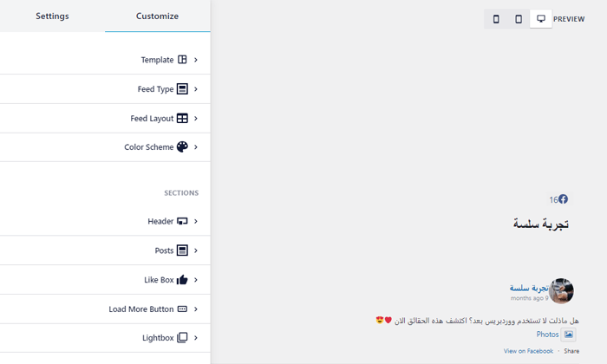607x364 pixels.
Task: Click the Share link under the post
Action: [x=571, y=351]
